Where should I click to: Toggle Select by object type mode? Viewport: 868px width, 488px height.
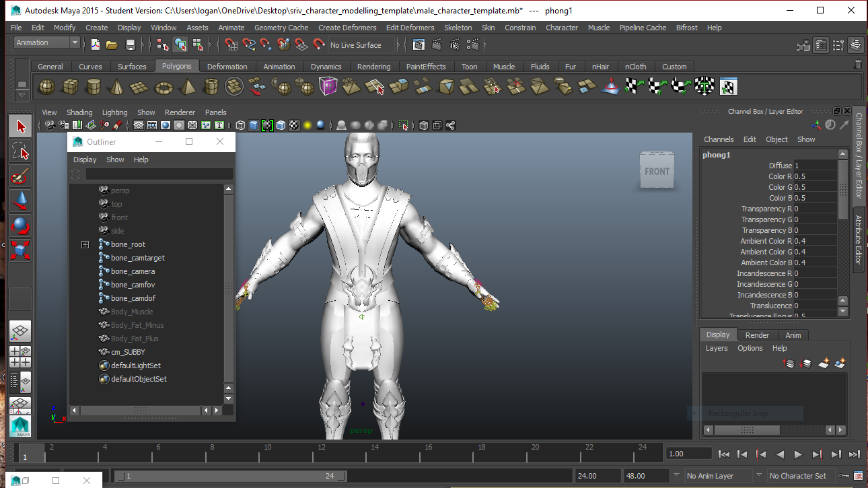pos(180,45)
